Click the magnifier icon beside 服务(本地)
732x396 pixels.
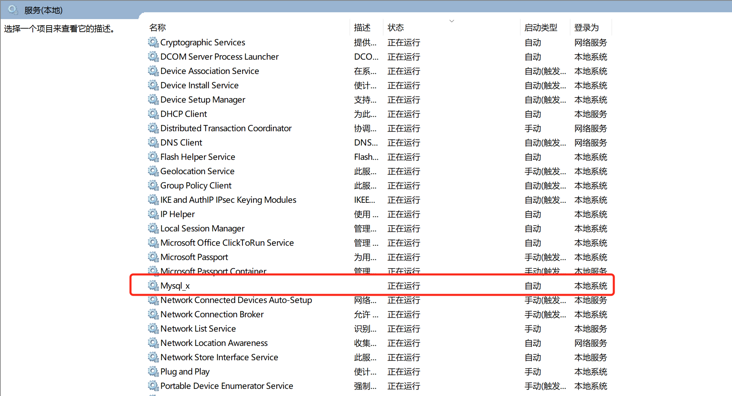13,9
